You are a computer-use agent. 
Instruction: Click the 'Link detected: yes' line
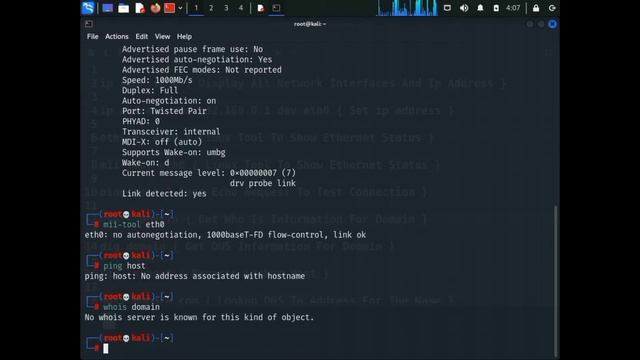164,193
